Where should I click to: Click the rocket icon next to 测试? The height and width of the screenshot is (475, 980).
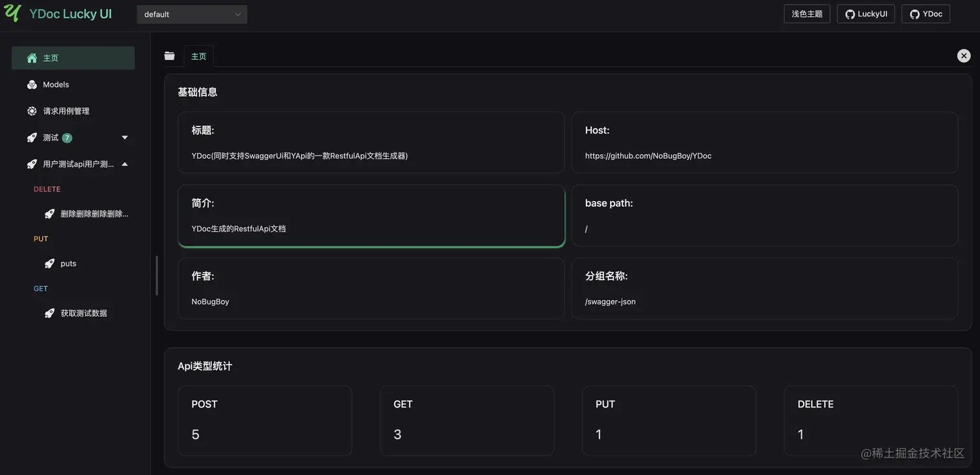click(x=32, y=138)
